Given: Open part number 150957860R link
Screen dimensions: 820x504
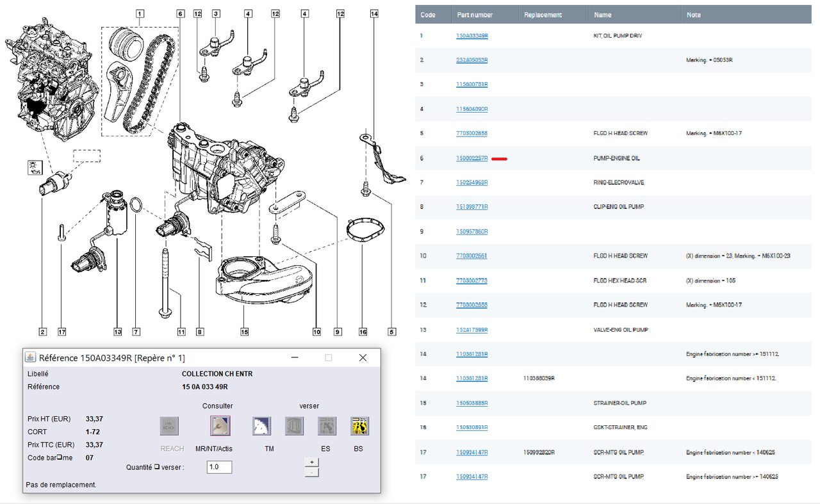Looking at the screenshot, I should click(x=472, y=231).
